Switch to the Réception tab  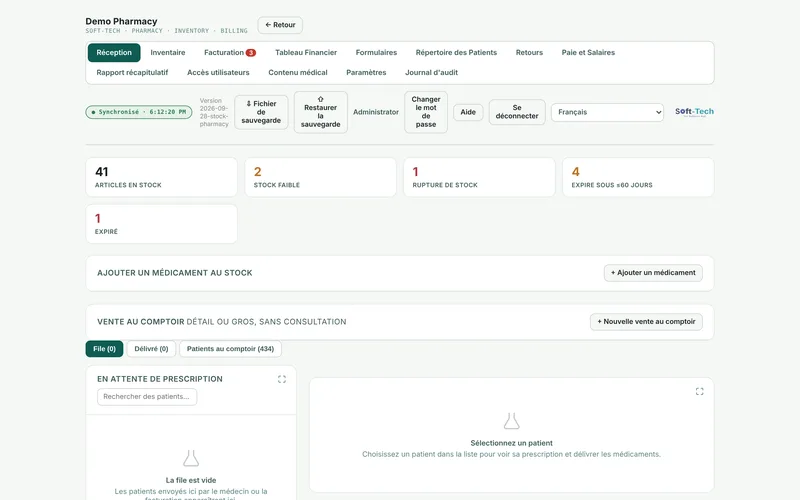[114, 53]
